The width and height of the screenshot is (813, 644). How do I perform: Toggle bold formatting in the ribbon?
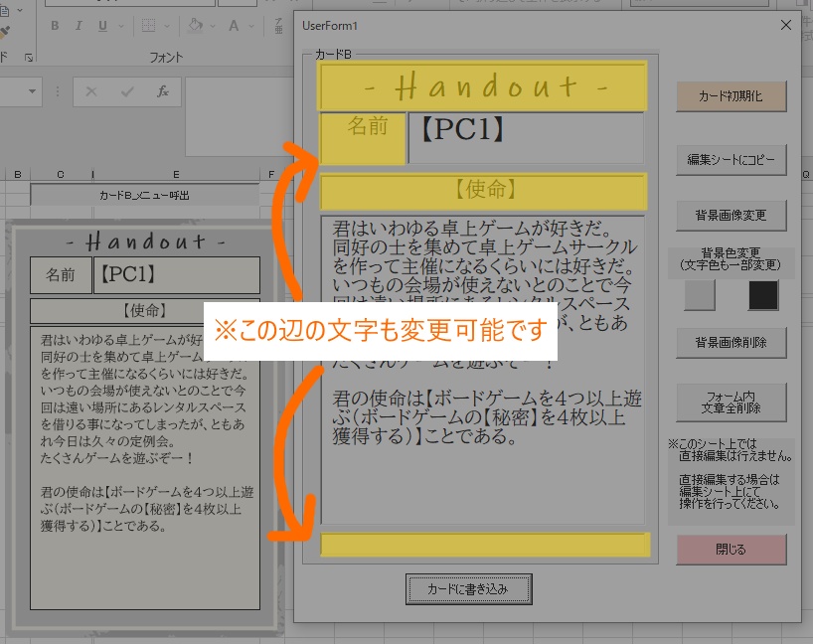pyautogui.click(x=56, y=26)
